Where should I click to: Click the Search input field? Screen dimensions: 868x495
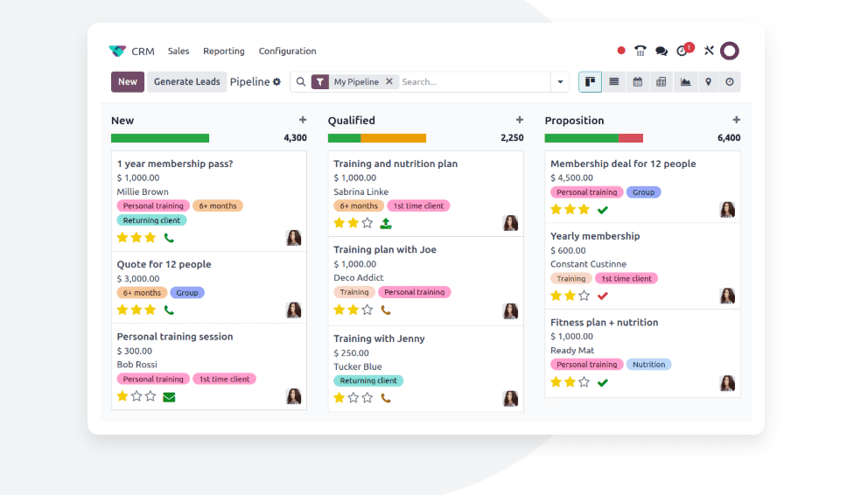(x=474, y=82)
